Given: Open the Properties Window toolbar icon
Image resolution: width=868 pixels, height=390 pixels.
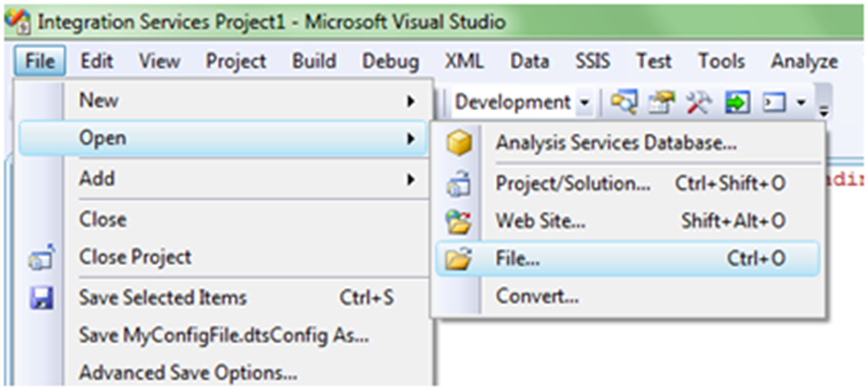Looking at the screenshot, I should click(x=660, y=103).
